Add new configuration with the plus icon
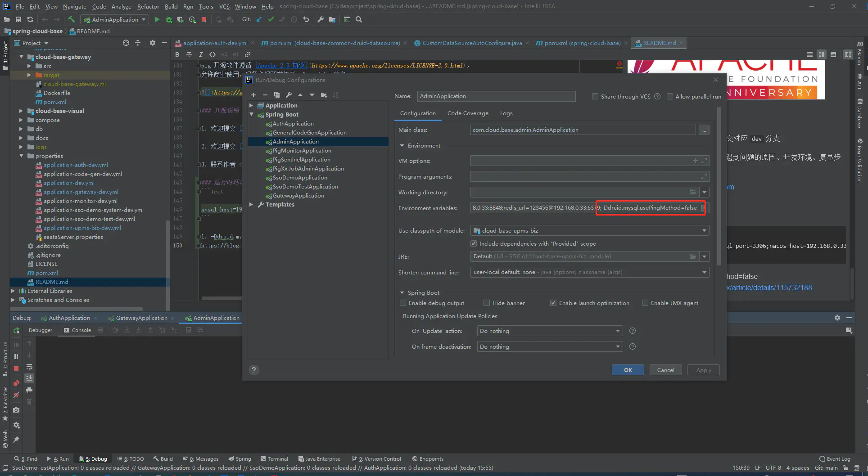868x476 pixels. pyautogui.click(x=253, y=95)
